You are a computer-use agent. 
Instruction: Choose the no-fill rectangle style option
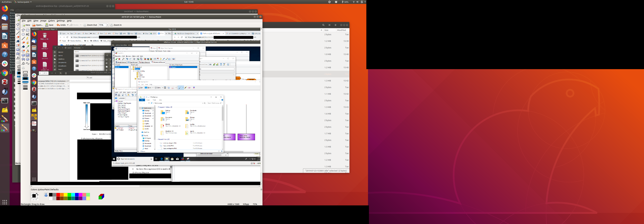click(25, 72)
